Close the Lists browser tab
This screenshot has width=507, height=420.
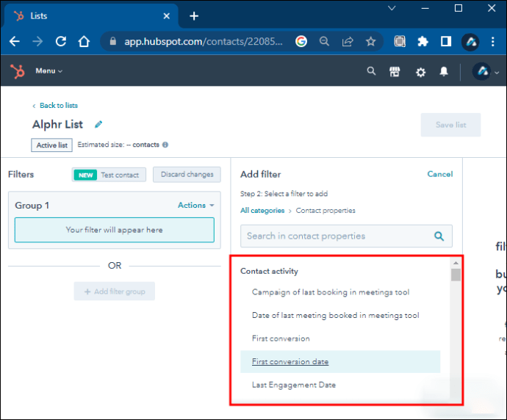coord(167,16)
